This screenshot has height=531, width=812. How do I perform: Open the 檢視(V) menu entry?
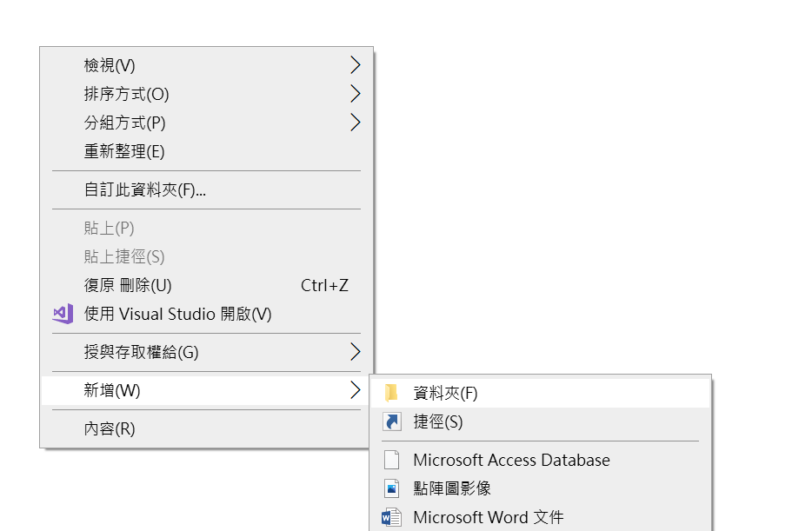(207, 65)
